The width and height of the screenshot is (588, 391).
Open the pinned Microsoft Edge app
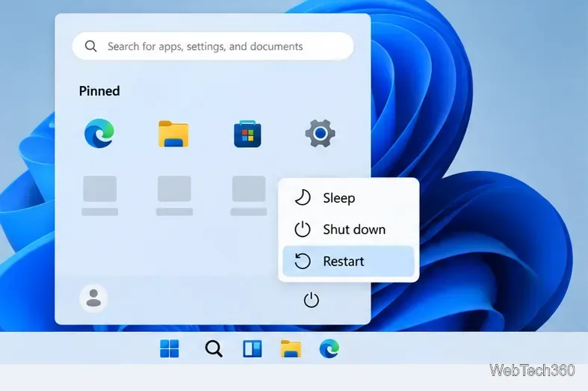(x=99, y=133)
